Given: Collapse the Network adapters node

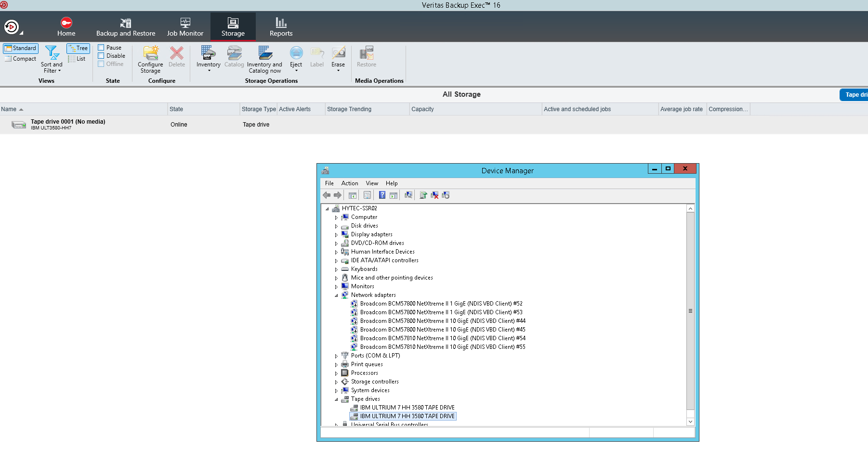Looking at the screenshot, I should [x=336, y=295].
